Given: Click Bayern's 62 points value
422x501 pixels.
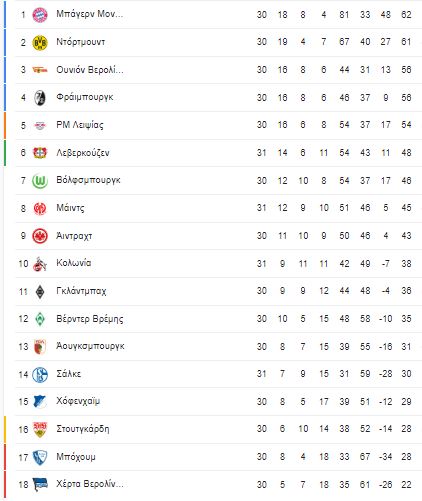Looking at the screenshot, I should tap(406, 15).
